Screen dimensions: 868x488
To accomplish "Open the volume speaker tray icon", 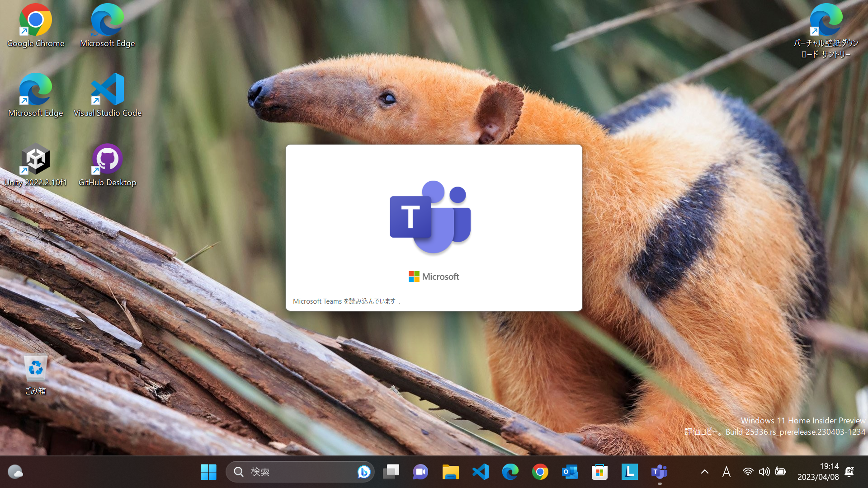I will tap(764, 472).
